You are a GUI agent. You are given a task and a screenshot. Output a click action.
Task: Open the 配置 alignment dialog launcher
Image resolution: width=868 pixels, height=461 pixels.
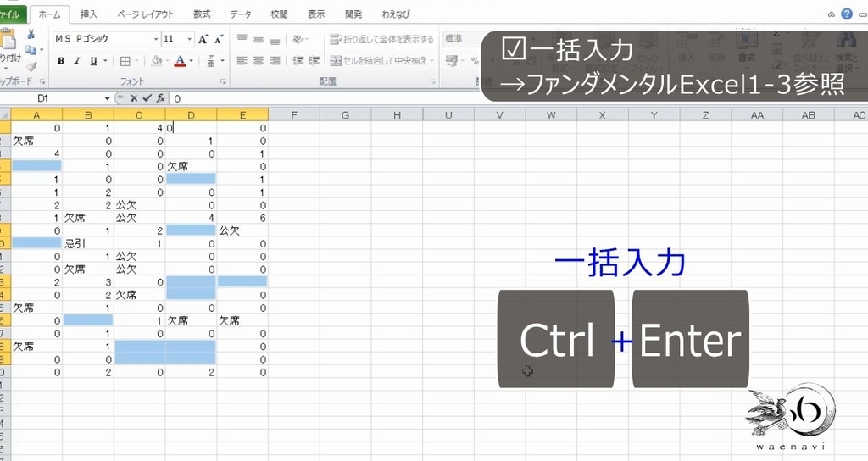click(432, 82)
